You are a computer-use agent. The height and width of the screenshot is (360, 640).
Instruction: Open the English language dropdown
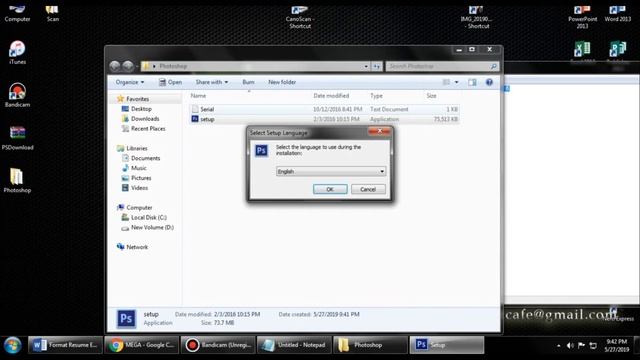[331, 171]
